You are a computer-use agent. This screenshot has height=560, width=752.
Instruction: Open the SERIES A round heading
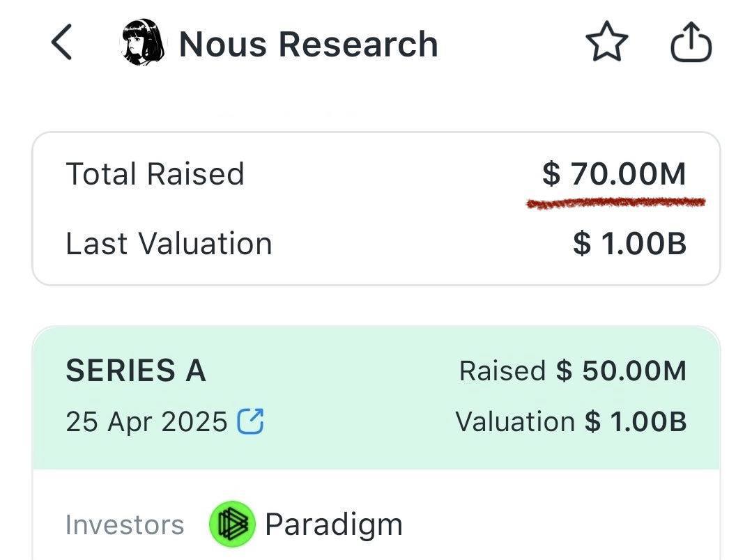[136, 371]
